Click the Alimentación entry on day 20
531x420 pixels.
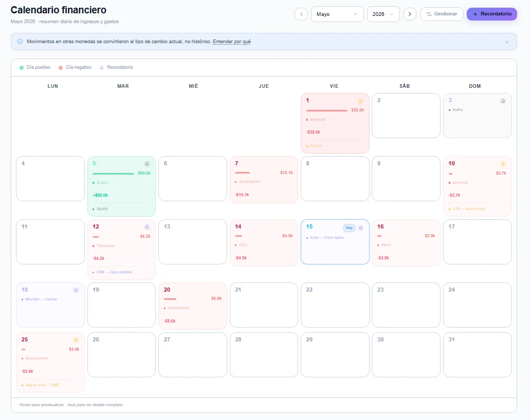click(178, 308)
